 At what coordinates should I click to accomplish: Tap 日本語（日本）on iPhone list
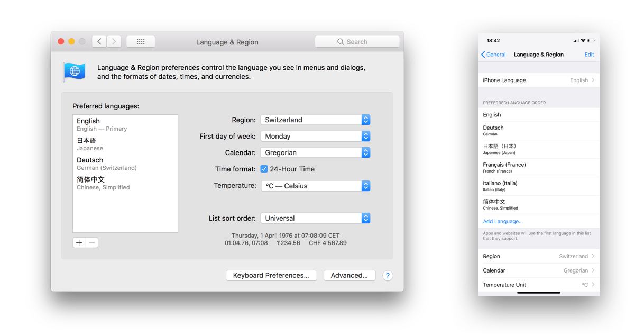[539, 149]
